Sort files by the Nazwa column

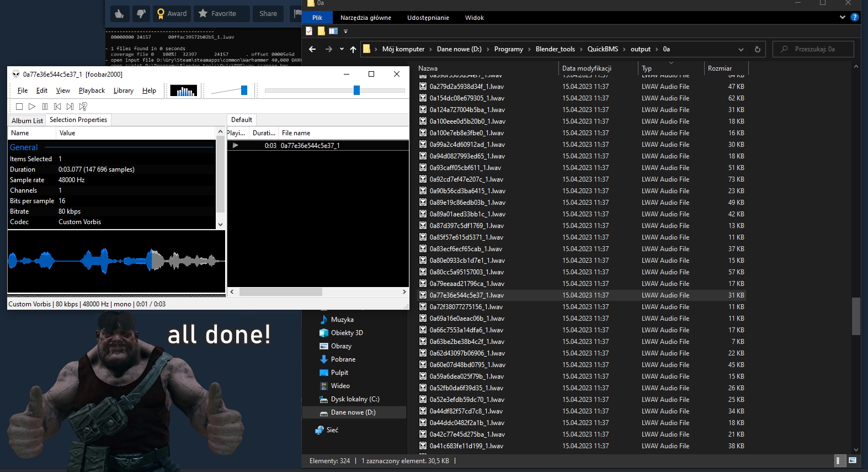(x=487, y=68)
